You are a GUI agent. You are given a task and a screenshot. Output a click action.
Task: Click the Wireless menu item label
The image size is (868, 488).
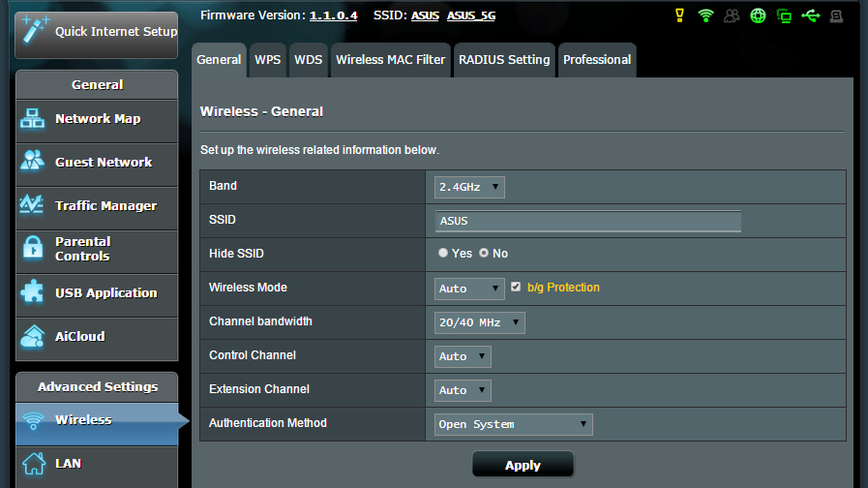83,420
